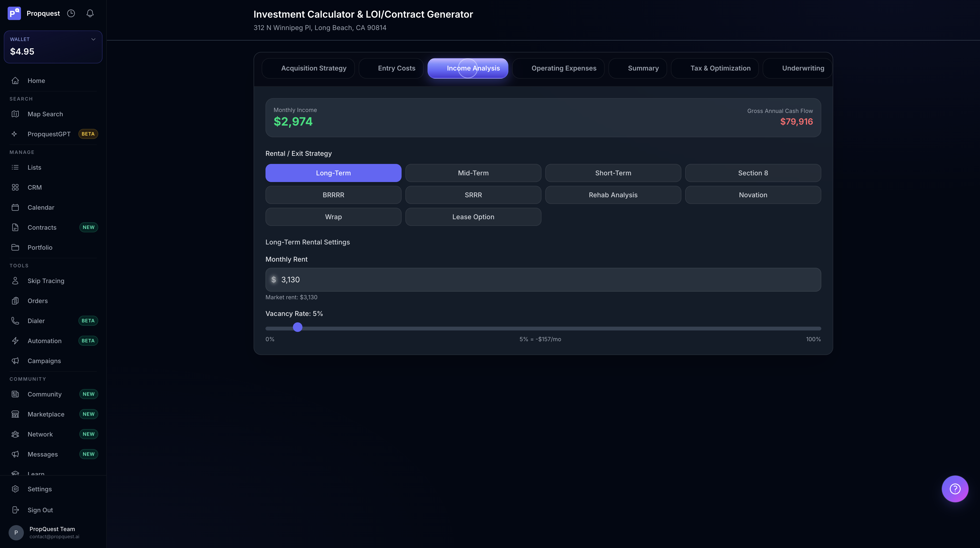Image resolution: width=980 pixels, height=548 pixels.
Task: Select the Wrap strategy
Action: [x=333, y=217]
